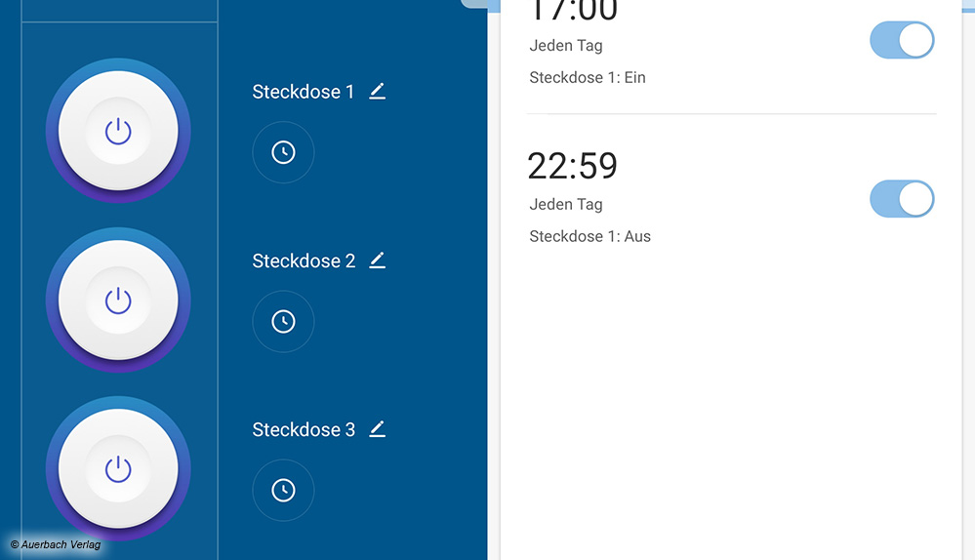
Task: Click the "Steckdose 1: Ein" action text
Action: click(x=588, y=77)
